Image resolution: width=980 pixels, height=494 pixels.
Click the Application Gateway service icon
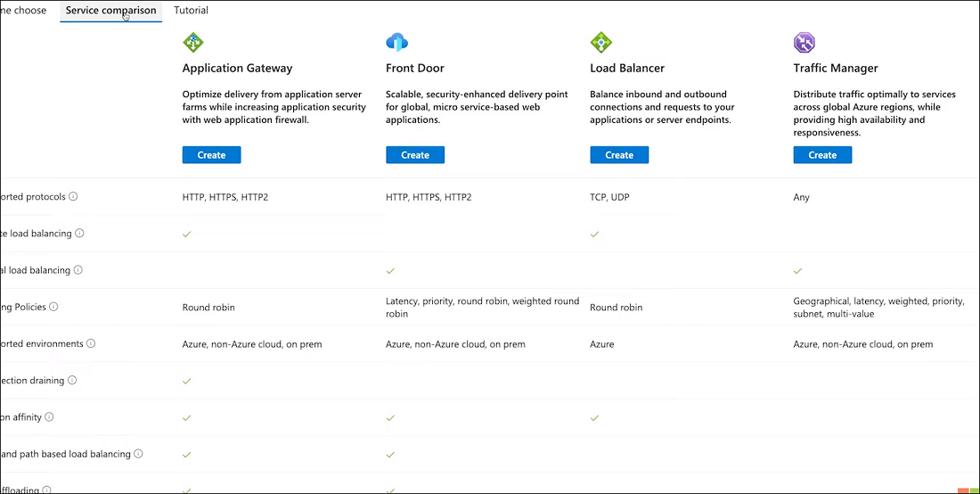pyautogui.click(x=193, y=42)
